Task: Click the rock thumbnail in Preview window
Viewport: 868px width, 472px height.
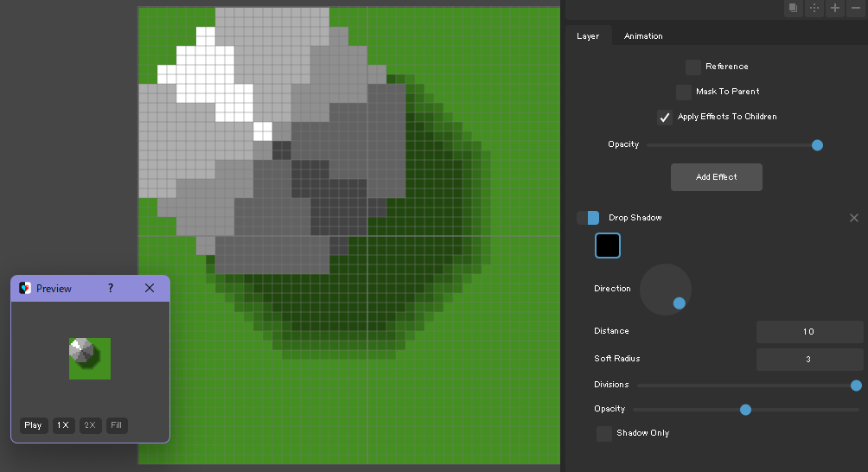Action: coord(90,359)
